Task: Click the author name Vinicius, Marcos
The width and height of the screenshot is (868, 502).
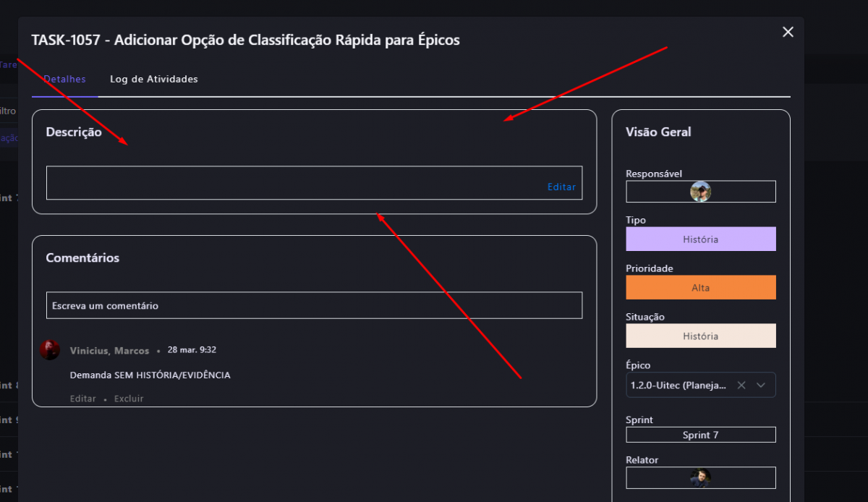Action: click(x=109, y=351)
